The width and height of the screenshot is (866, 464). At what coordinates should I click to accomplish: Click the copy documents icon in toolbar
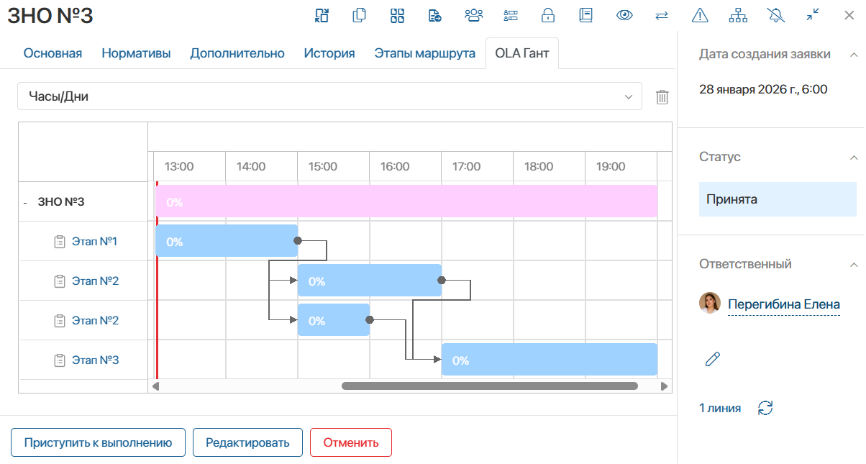[x=359, y=15]
